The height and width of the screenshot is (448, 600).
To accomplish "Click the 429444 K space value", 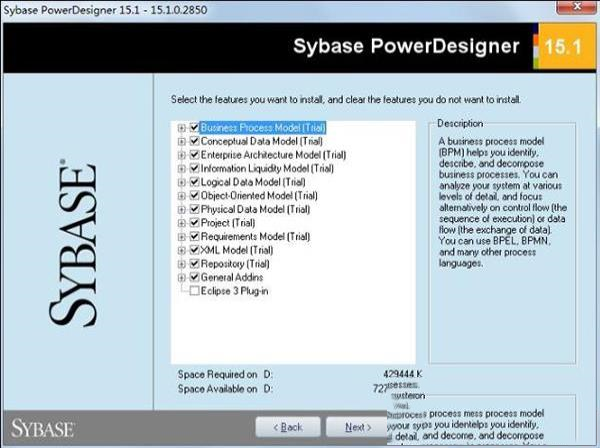I will (403, 374).
